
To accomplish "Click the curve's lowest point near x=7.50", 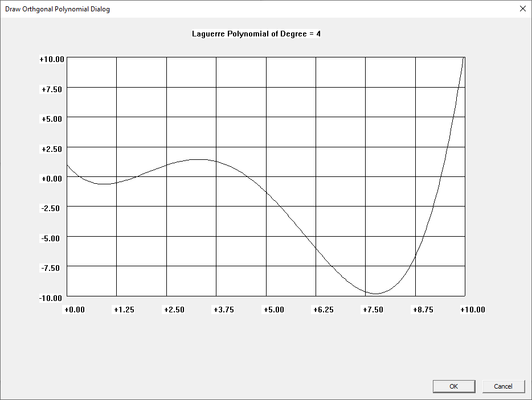I will 375,294.
